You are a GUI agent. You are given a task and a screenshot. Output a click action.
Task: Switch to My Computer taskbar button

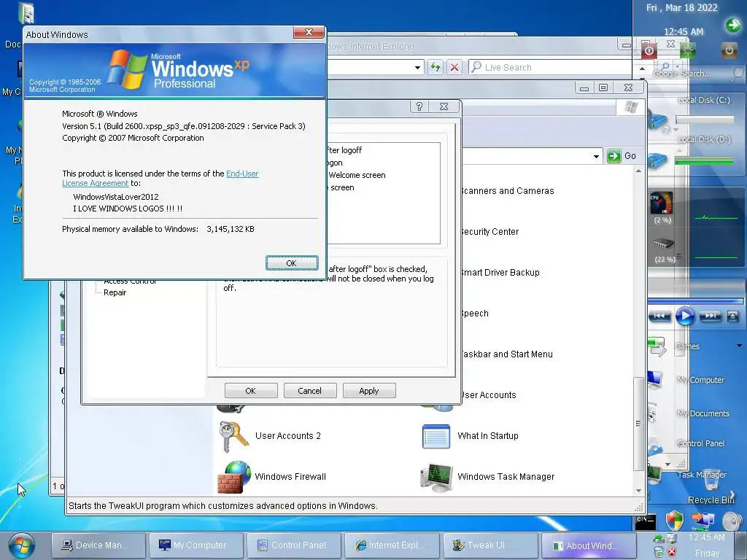[x=196, y=545]
